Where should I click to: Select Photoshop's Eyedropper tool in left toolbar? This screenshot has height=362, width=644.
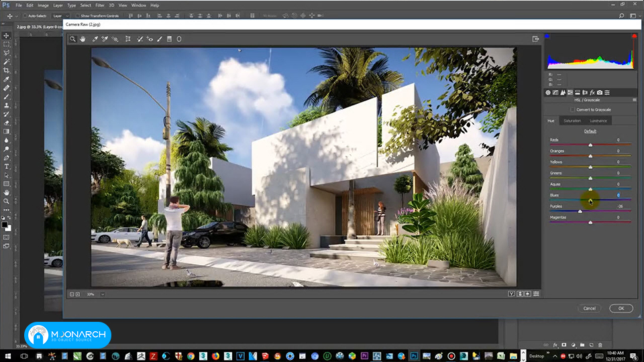[x=6, y=79]
